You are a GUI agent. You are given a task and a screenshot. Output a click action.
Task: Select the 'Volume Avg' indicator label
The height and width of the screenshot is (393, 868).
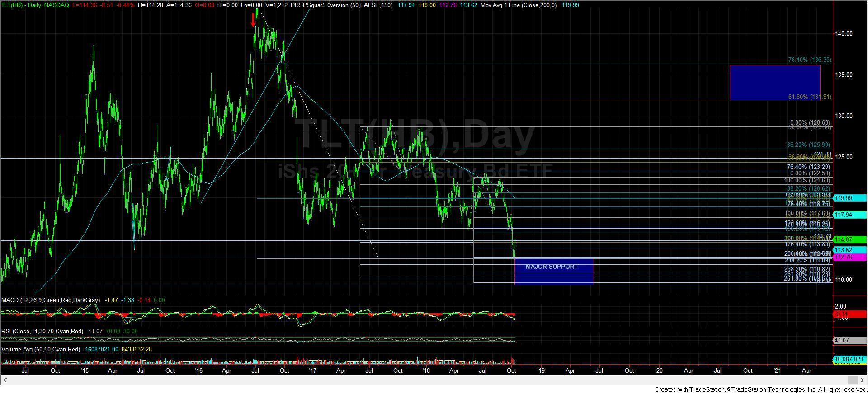(x=41, y=349)
